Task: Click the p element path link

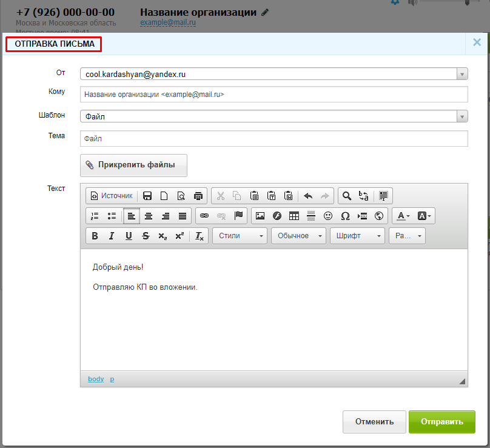Action: click(112, 379)
